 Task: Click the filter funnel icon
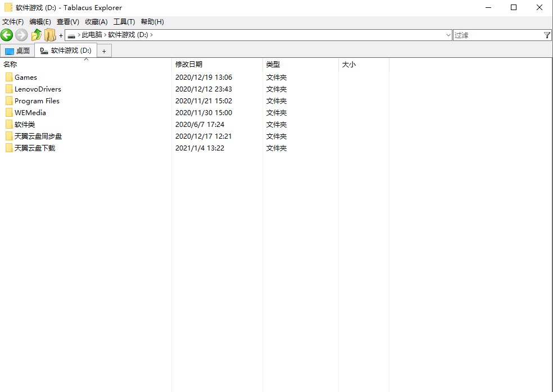coord(547,35)
